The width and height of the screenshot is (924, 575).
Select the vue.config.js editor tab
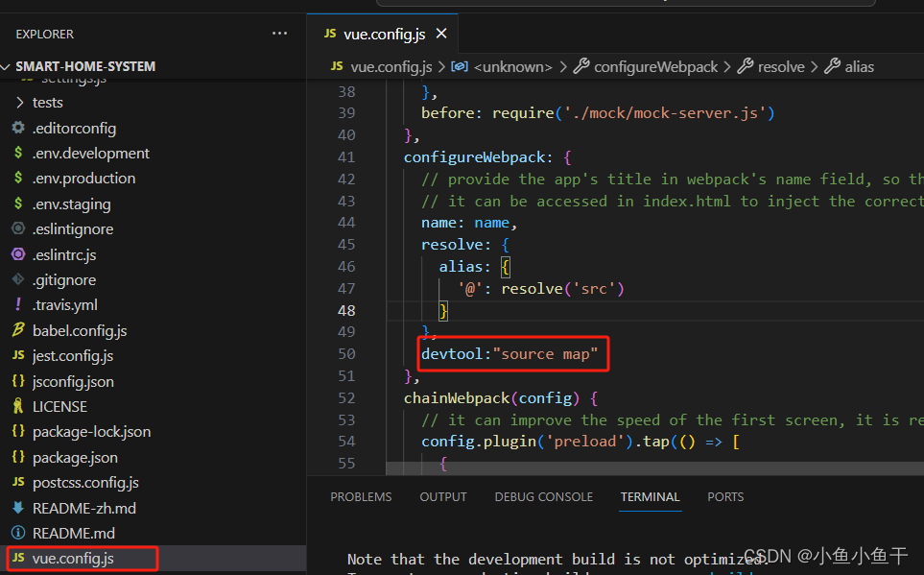pyautogui.click(x=384, y=35)
